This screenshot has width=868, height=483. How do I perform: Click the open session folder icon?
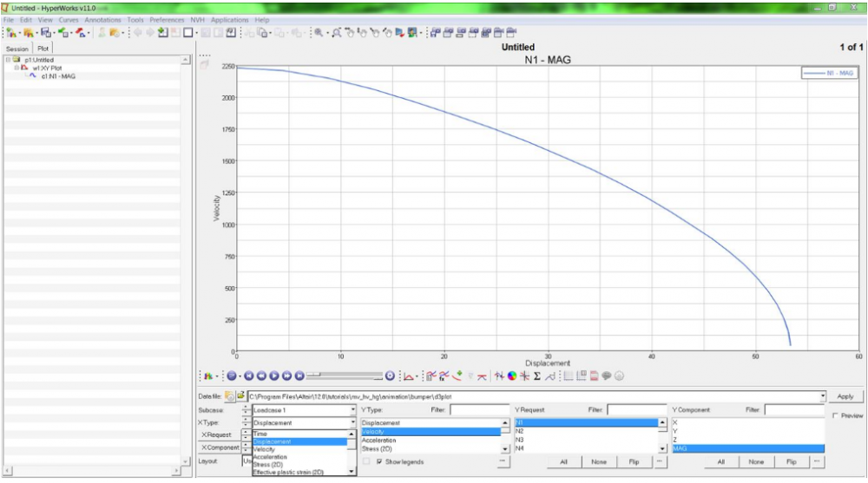tap(29, 33)
